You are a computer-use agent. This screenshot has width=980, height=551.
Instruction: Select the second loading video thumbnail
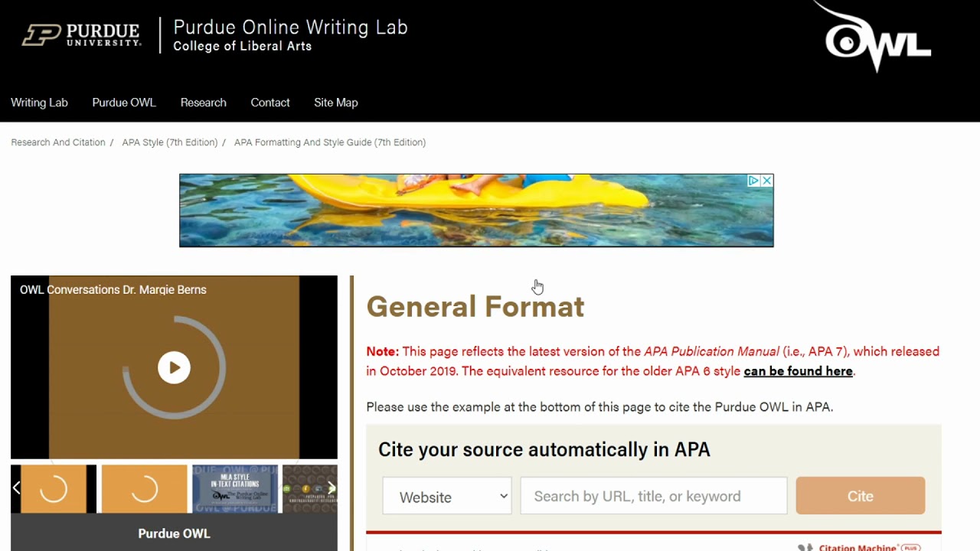point(144,488)
